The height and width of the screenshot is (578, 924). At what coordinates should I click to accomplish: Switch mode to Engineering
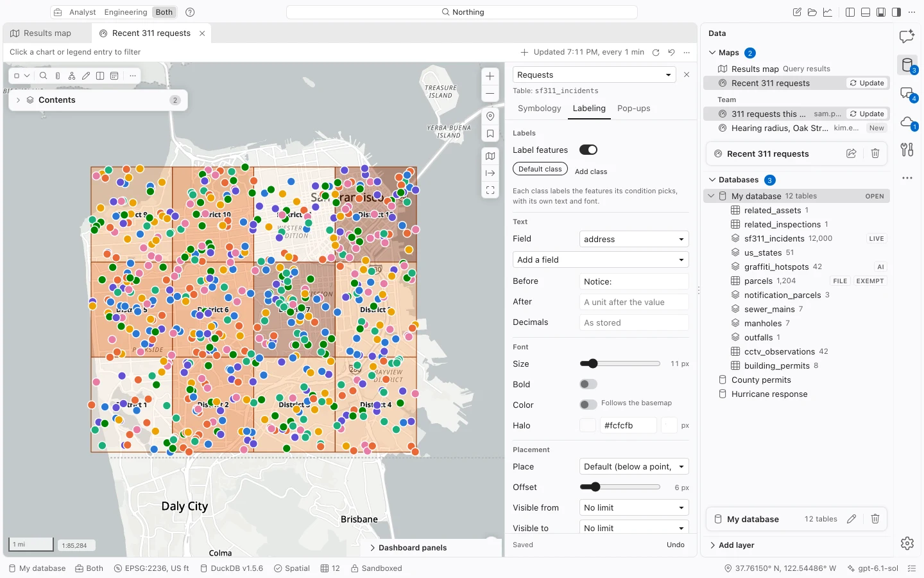pyautogui.click(x=126, y=12)
